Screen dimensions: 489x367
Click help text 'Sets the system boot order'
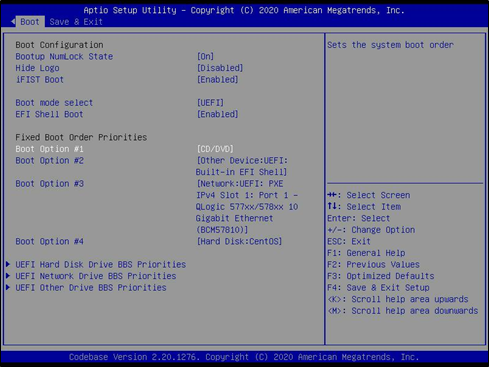tap(390, 45)
